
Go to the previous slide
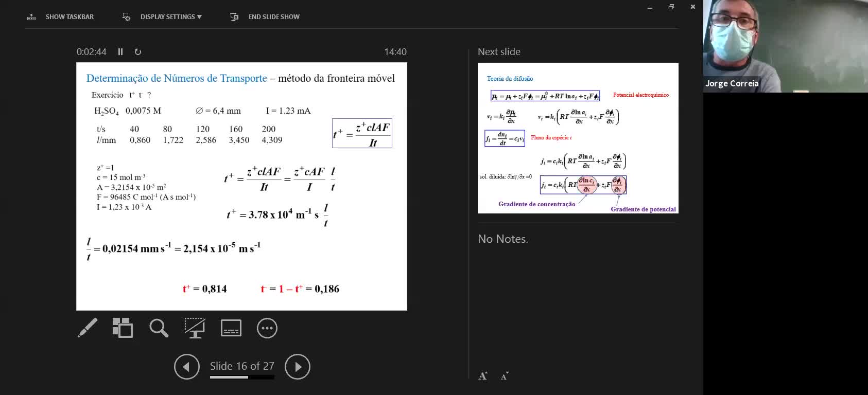(x=186, y=367)
